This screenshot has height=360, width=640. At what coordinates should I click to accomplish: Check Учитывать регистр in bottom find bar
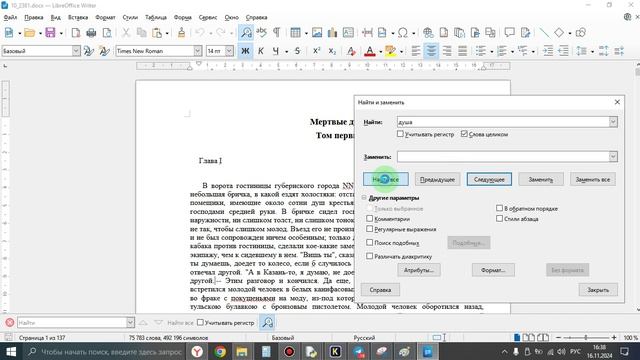click(200, 322)
